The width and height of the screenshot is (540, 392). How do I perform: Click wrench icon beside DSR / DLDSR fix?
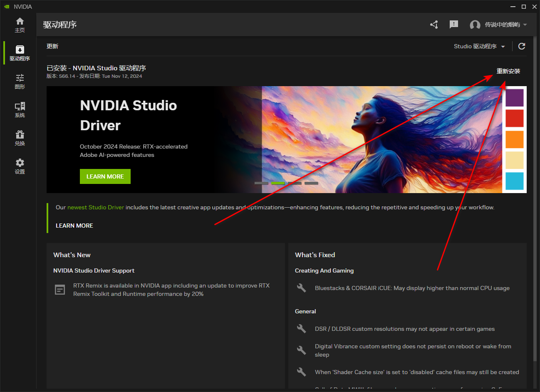(x=302, y=329)
